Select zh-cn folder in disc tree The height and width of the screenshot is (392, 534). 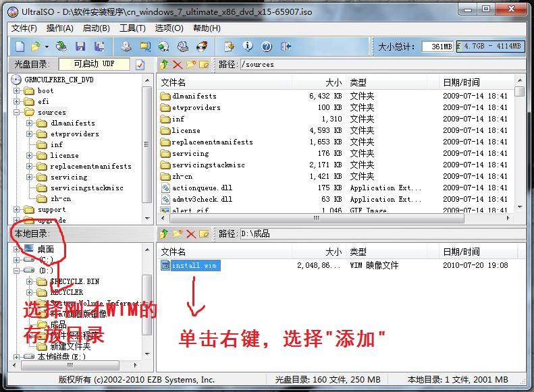coord(61,199)
